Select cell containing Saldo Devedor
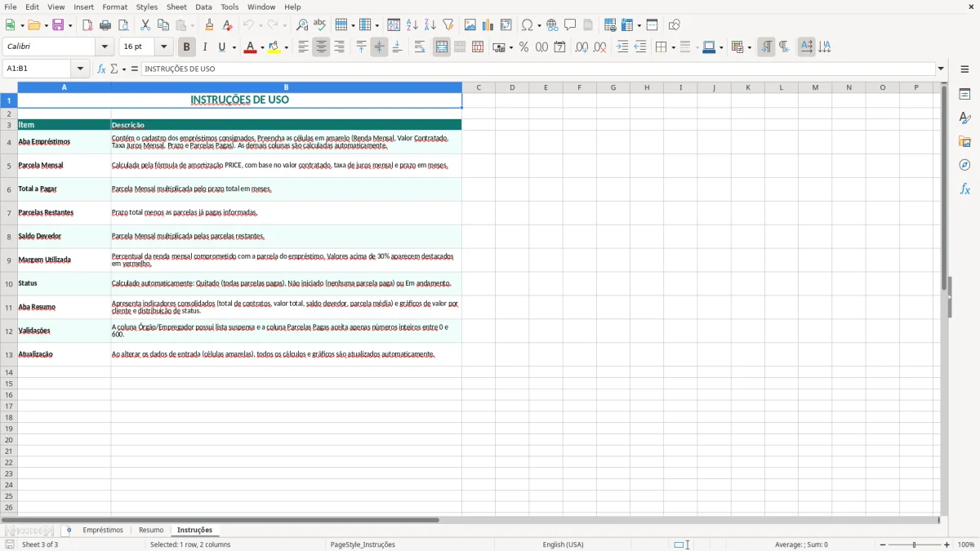980x551 pixels. (65, 237)
